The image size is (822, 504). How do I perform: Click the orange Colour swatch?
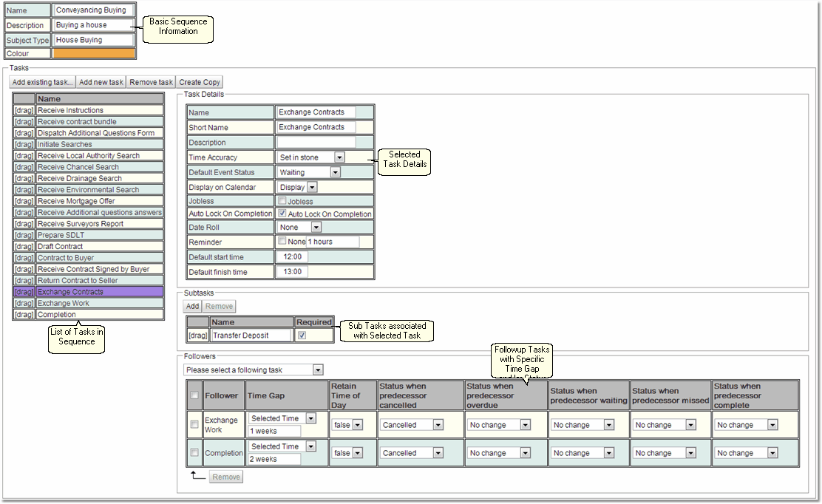coord(94,53)
